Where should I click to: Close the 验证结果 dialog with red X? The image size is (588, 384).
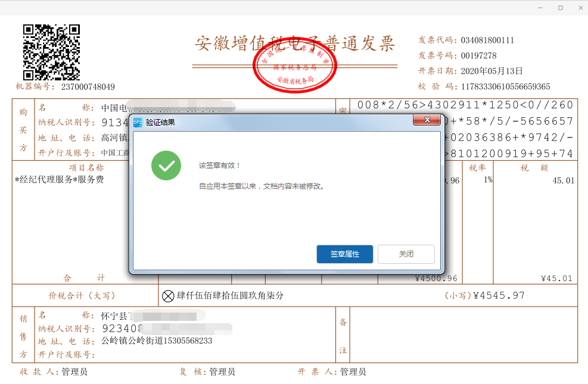(427, 120)
